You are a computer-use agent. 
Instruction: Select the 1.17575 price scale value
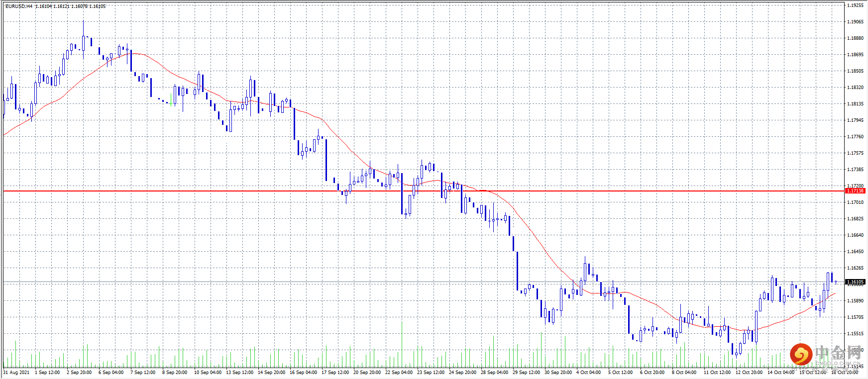tap(856, 153)
